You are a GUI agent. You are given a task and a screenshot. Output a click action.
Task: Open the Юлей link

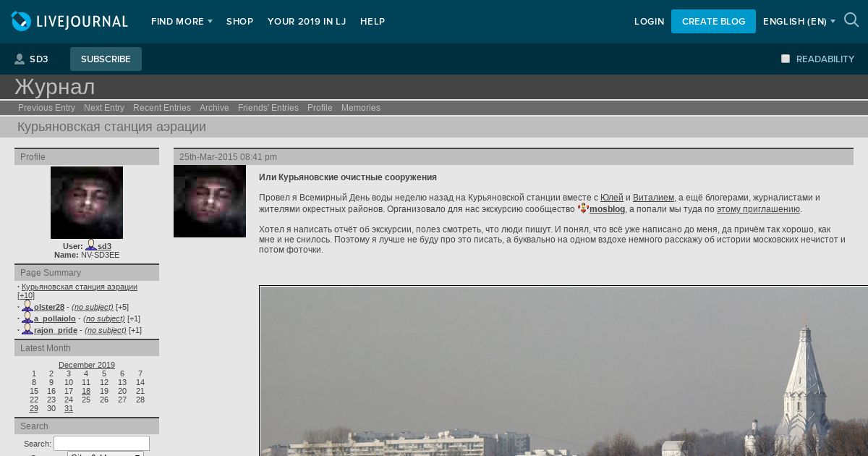pyautogui.click(x=612, y=198)
